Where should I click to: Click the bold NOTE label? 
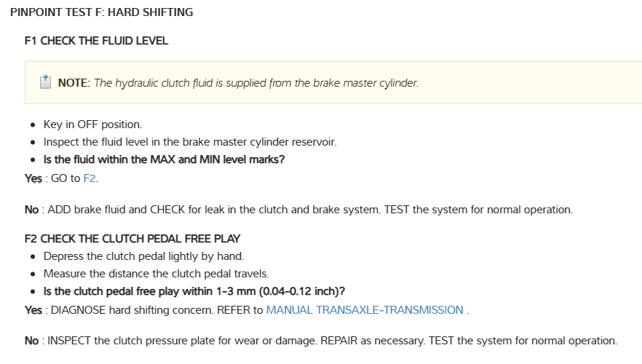coord(74,83)
